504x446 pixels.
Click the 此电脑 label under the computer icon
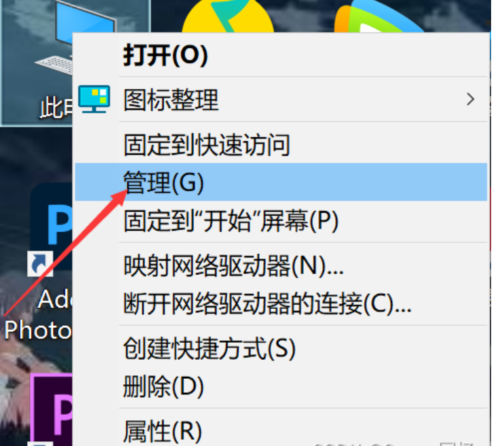pos(56,108)
